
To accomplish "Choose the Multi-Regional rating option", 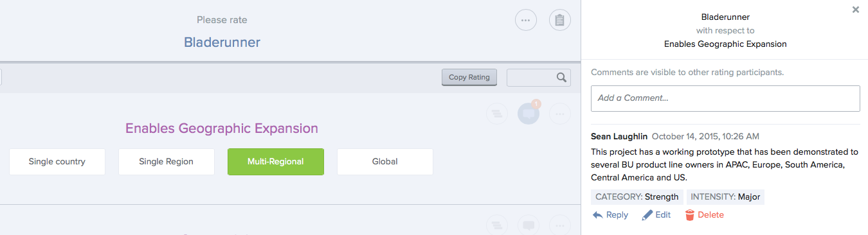I will click(x=276, y=162).
